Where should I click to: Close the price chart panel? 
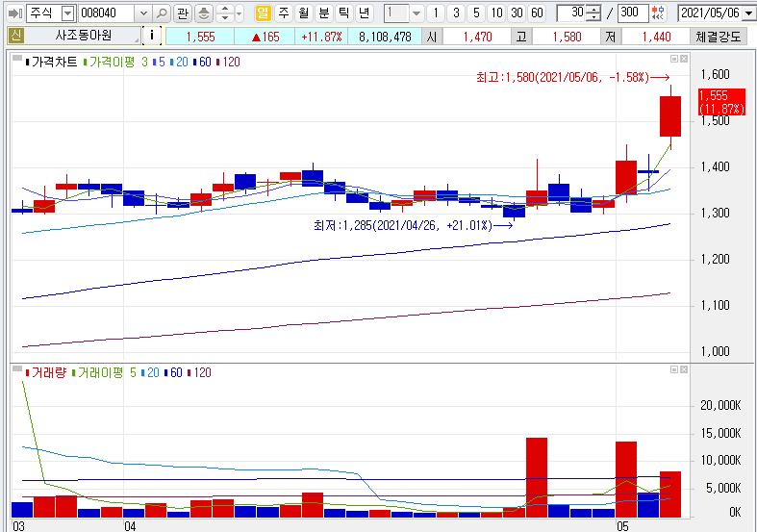click(684, 59)
